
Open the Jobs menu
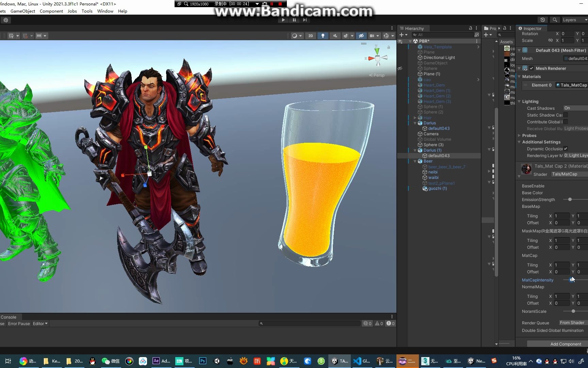pos(72,11)
